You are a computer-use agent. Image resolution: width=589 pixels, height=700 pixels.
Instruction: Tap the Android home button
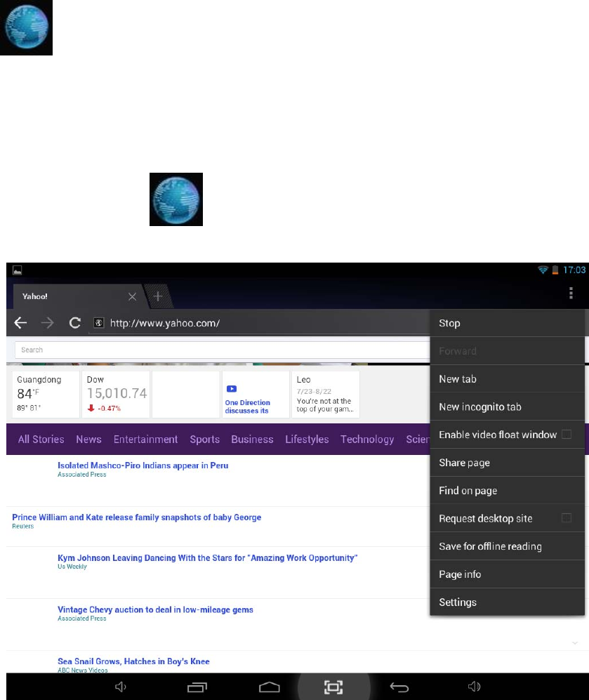point(270,687)
